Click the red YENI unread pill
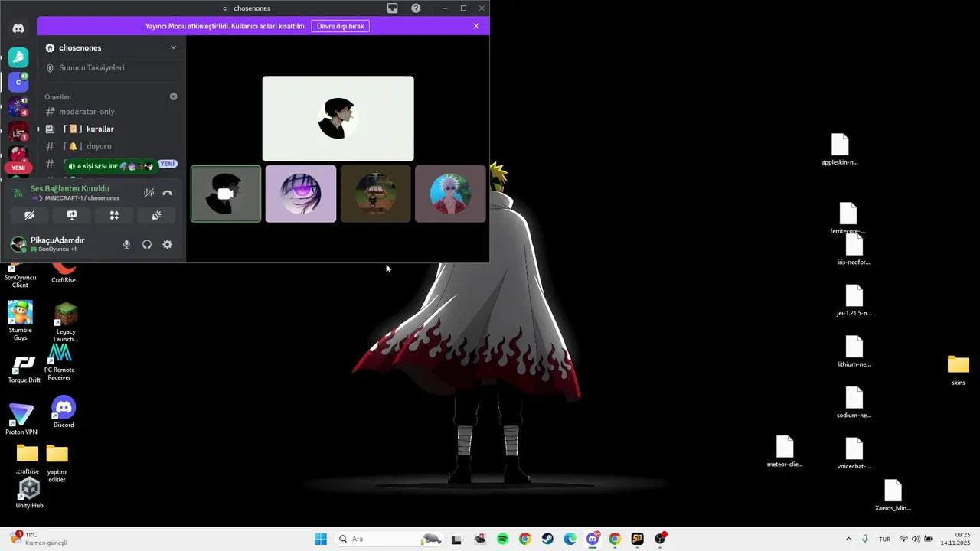This screenshot has width=980, height=551. (x=18, y=168)
